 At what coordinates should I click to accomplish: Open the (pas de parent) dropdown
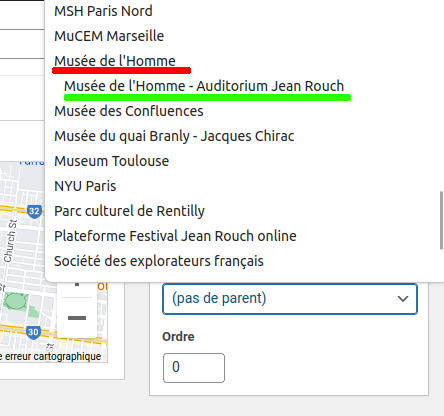[290, 299]
